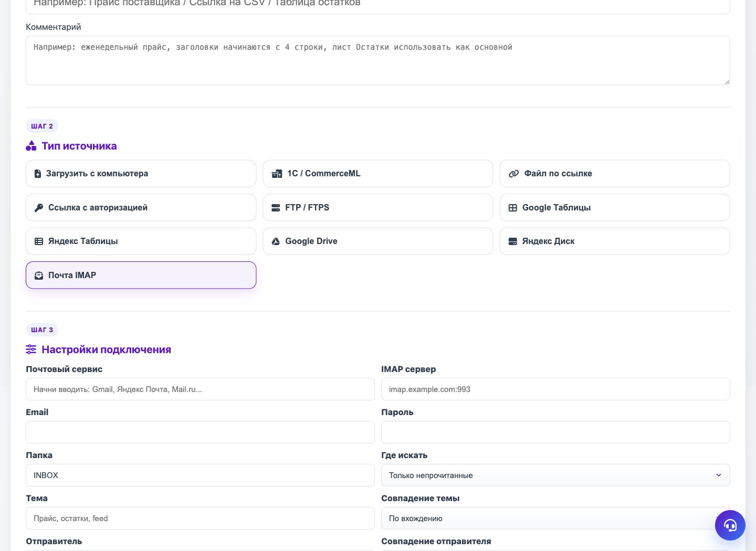The image size is (756, 551).
Task: Click the Почтовый сервис search field
Action: (200, 389)
